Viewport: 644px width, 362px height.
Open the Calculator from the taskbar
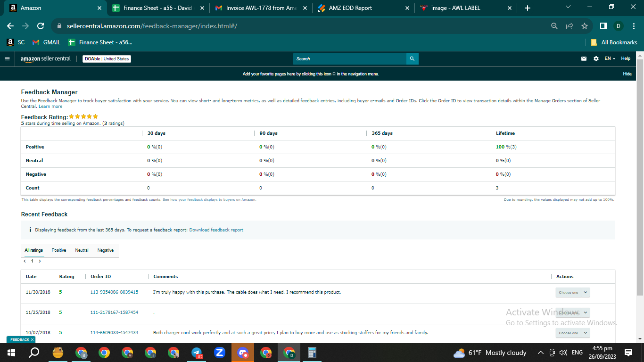coord(312,353)
